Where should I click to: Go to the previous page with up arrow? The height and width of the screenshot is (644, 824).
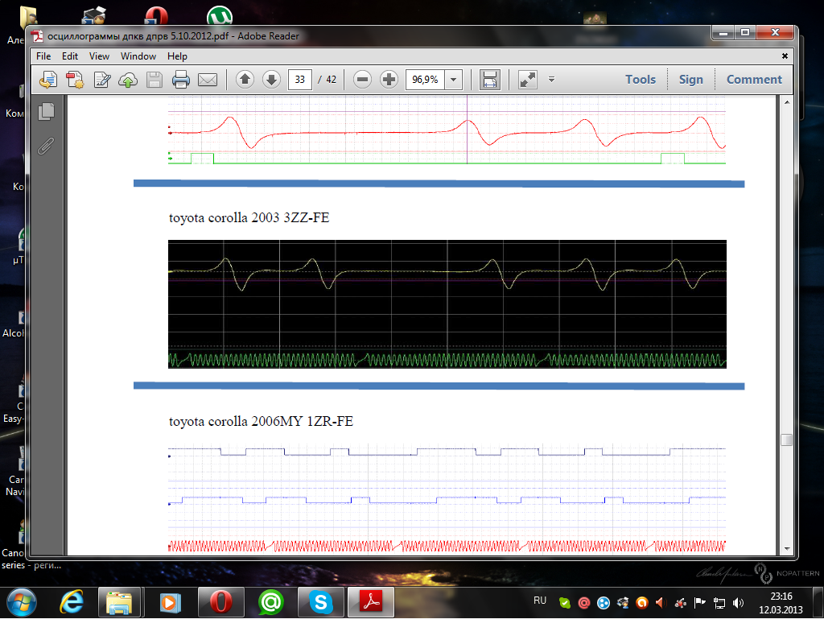(245, 80)
